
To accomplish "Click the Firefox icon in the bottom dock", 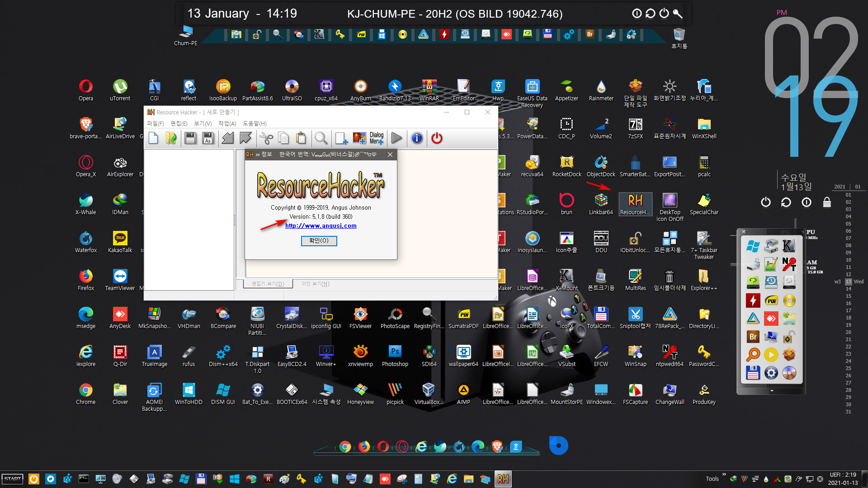I will click(364, 446).
